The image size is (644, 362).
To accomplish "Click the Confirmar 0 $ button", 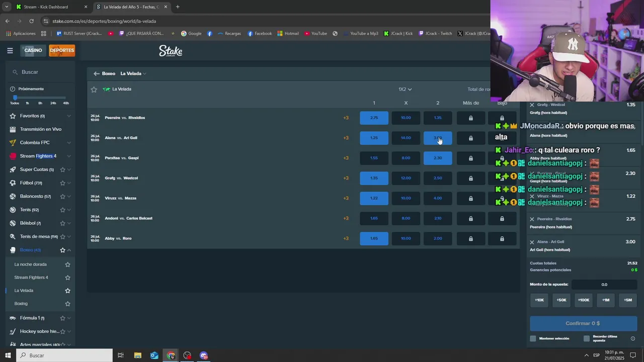I will 583,323.
